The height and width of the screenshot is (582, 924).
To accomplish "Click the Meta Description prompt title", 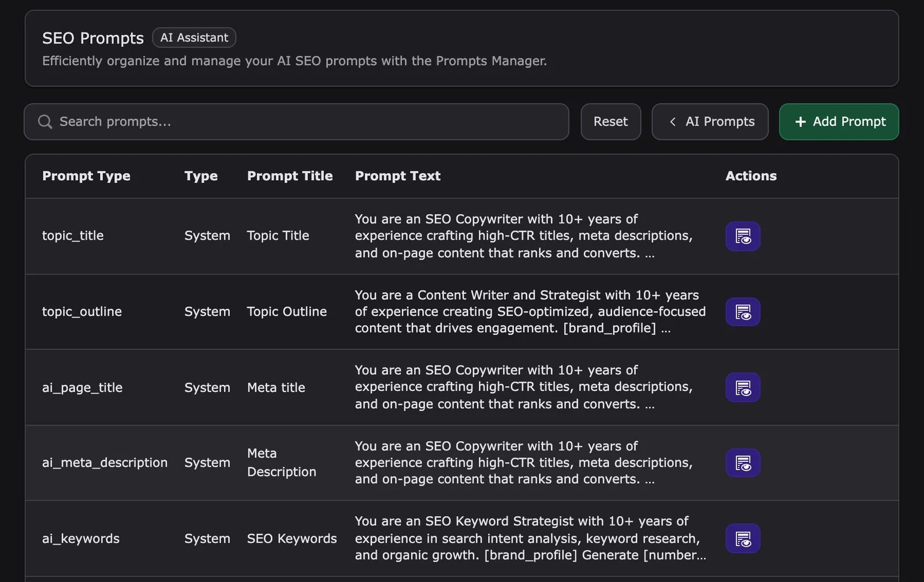I will (x=281, y=462).
